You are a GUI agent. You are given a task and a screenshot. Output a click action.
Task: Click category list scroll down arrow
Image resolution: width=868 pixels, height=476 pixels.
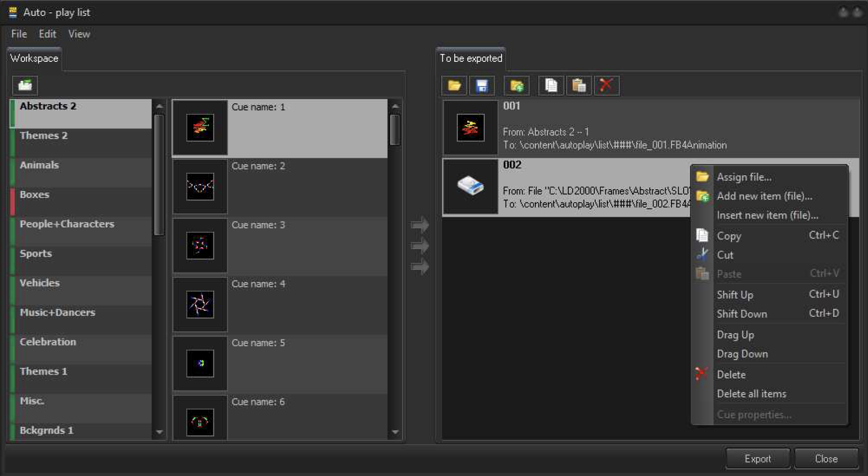[x=159, y=432]
